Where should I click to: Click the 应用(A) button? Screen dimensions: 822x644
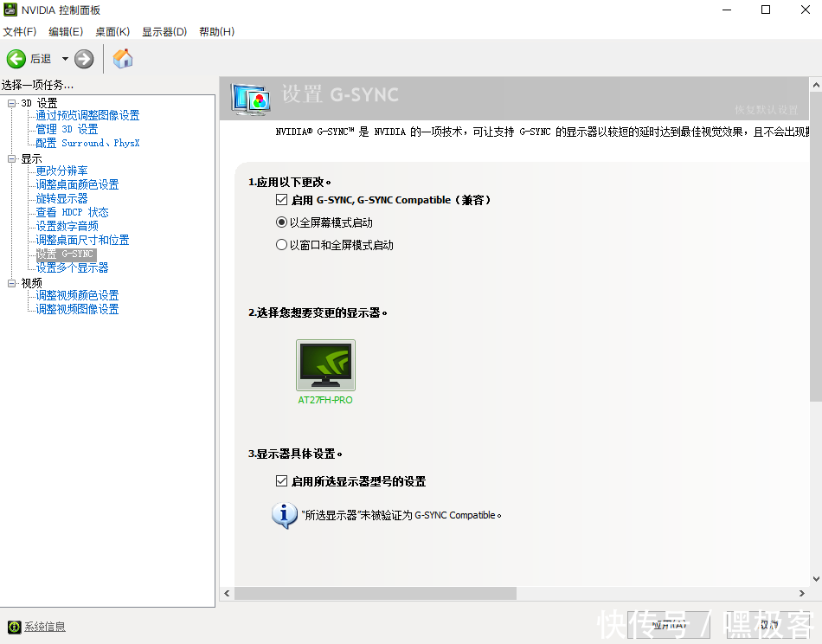[670, 625]
